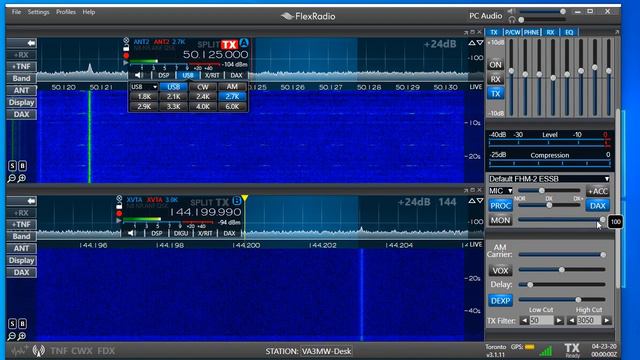The image size is (640, 360).
Task: Collapse the bottom panadapter side menu arrow
Action: [x=22, y=201]
